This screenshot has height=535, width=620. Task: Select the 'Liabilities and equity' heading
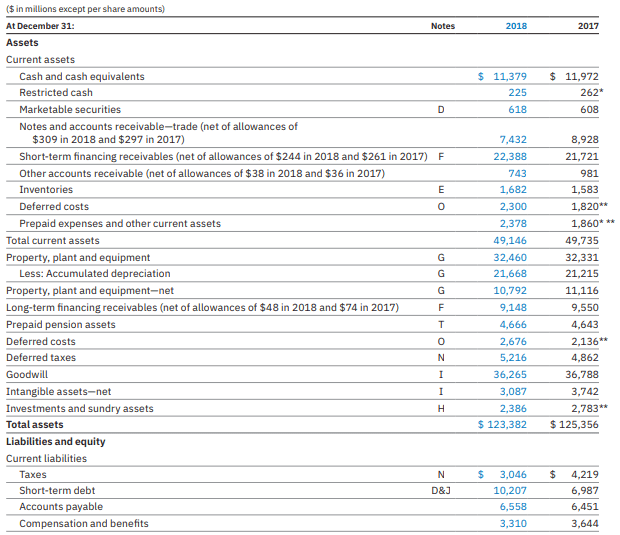[x=56, y=442]
